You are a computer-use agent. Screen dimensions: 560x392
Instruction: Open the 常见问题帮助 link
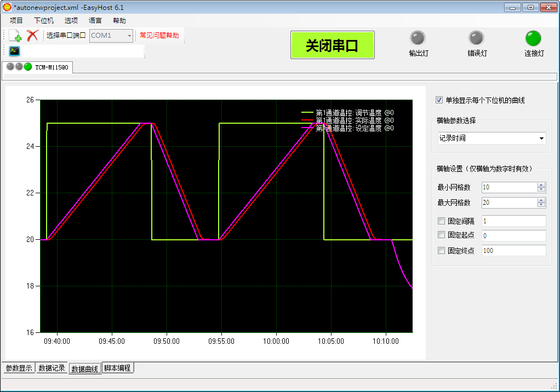pos(159,35)
